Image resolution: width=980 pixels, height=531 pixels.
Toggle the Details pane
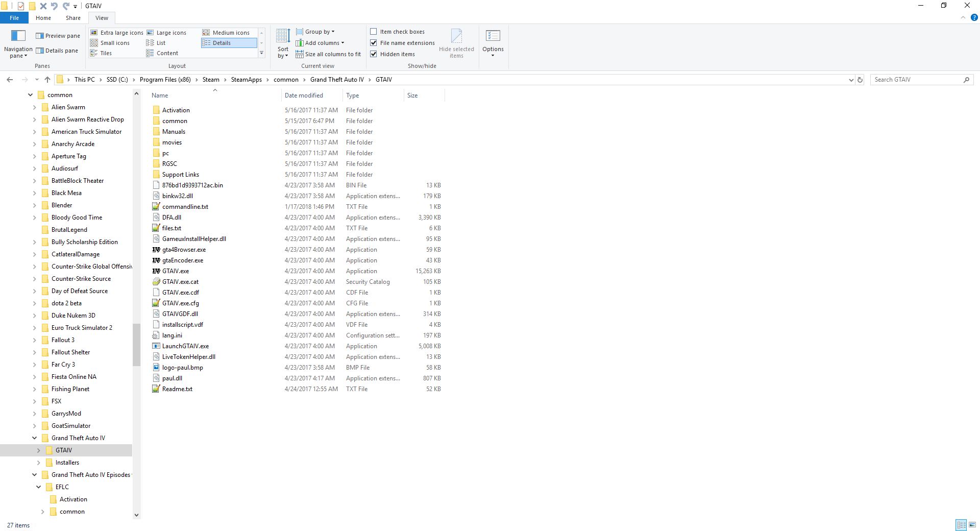point(57,51)
